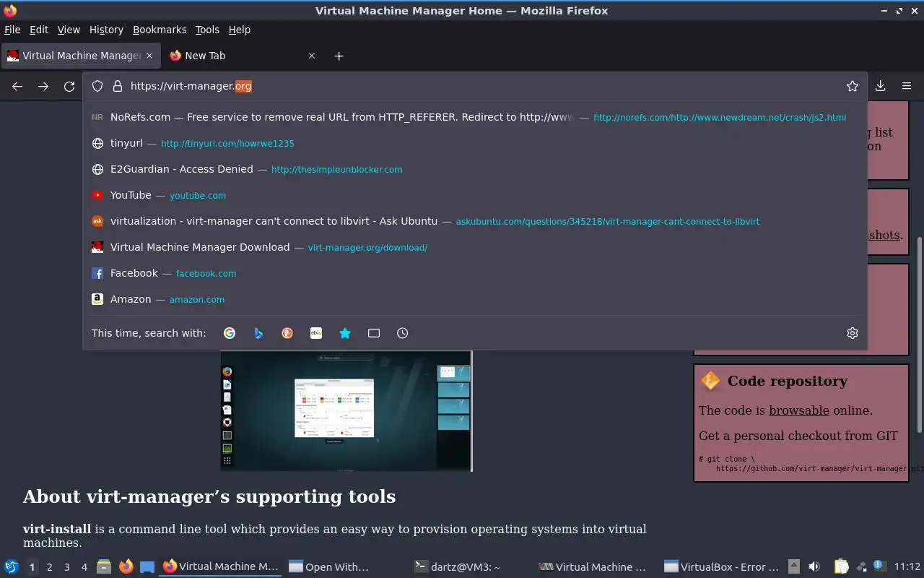Viewport: 924px width, 578px height.
Task: Bookmark this page with the star
Action: 853,86
